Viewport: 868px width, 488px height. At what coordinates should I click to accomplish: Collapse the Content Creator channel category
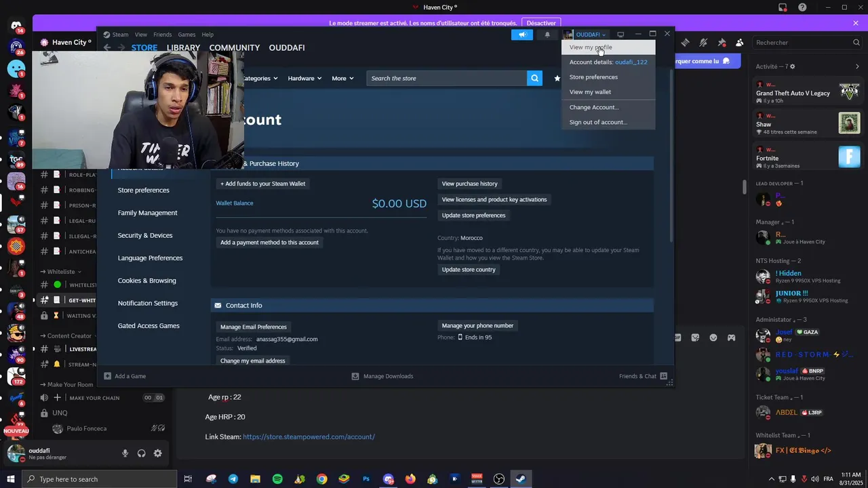pyautogui.click(x=66, y=335)
